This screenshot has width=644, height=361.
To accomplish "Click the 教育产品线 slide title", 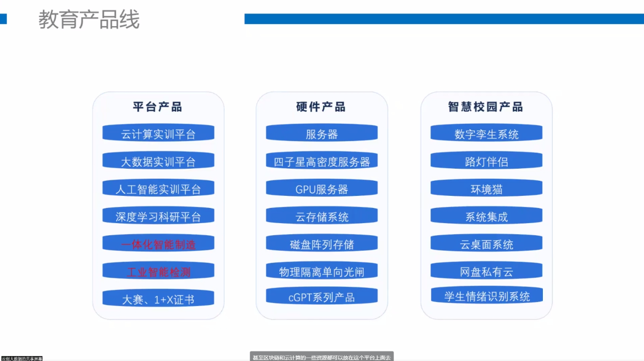I will click(x=89, y=20).
